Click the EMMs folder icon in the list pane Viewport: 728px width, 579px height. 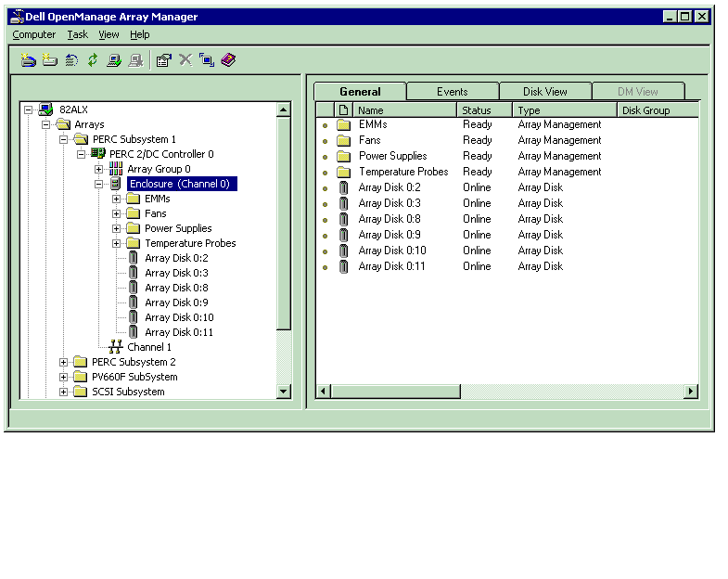[x=343, y=124]
